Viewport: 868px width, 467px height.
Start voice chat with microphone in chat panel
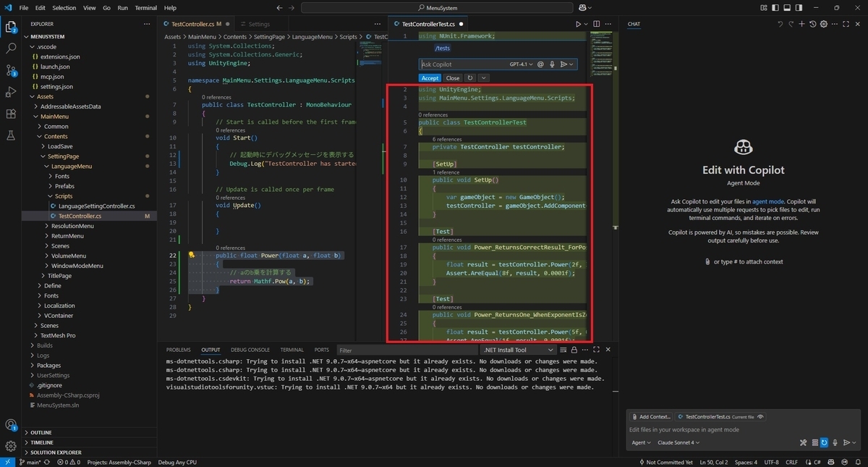(835, 442)
